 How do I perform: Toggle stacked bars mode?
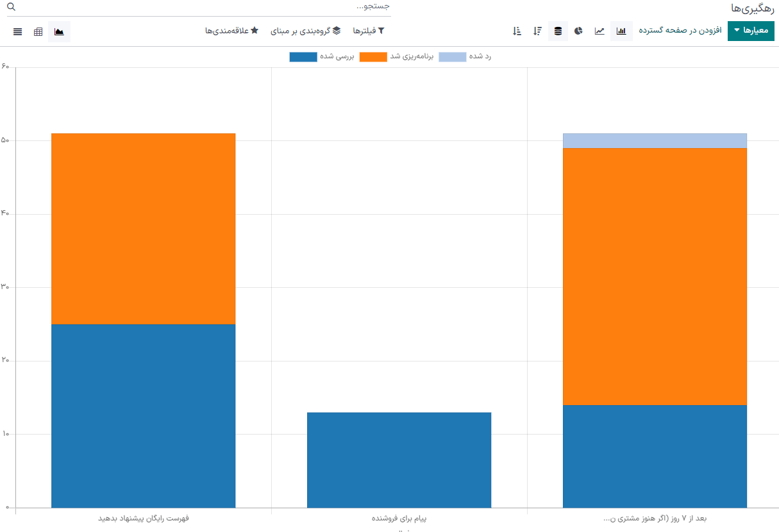(558, 31)
